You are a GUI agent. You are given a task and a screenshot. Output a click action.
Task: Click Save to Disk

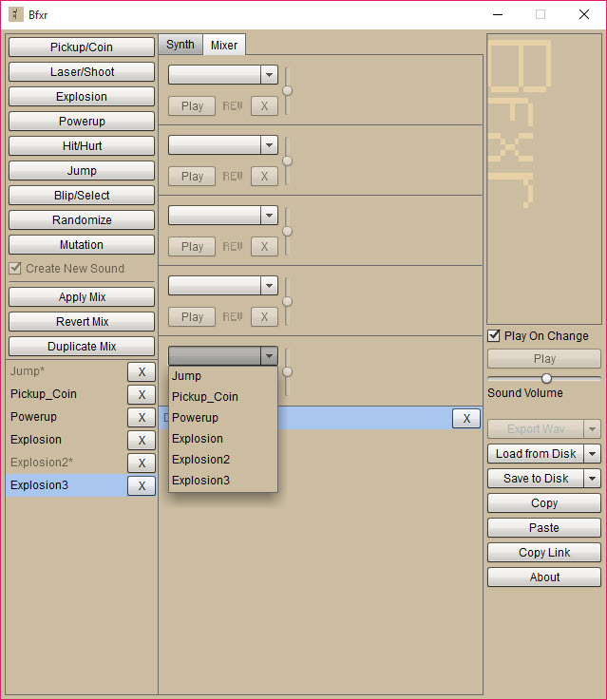point(536,479)
